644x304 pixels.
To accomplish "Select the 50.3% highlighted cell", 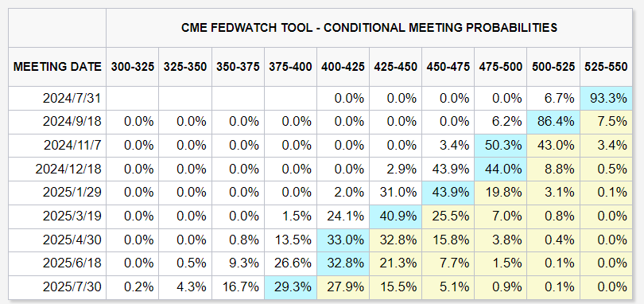I will pos(501,145).
